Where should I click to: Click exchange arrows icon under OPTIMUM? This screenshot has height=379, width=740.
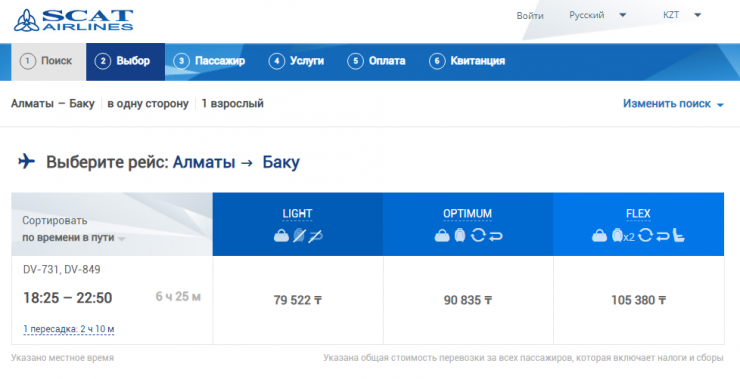[x=478, y=235]
